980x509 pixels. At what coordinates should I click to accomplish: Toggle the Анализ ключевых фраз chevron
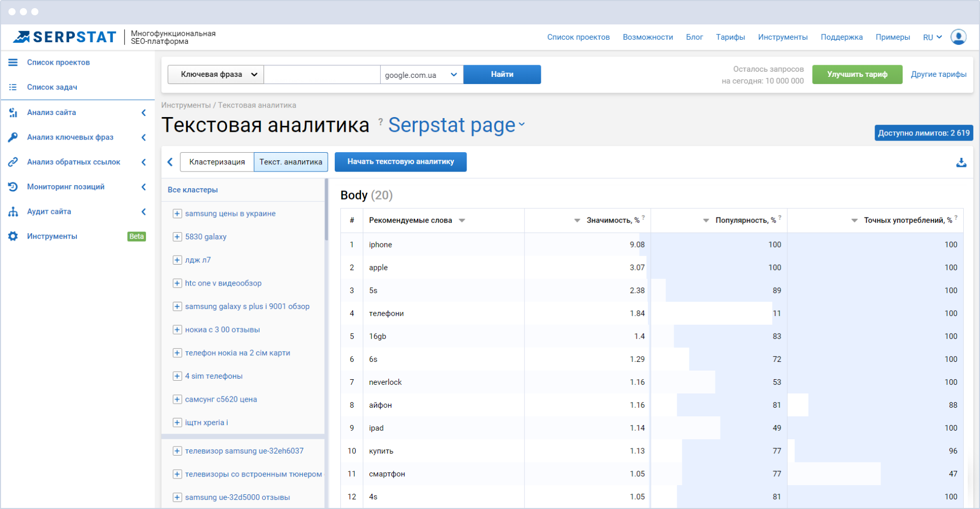coord(143,137)
